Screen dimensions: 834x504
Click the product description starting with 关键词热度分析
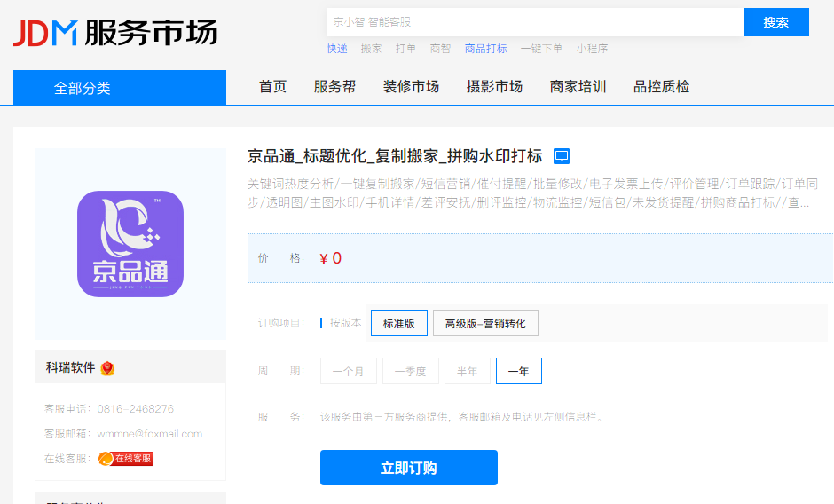point(532,193)
